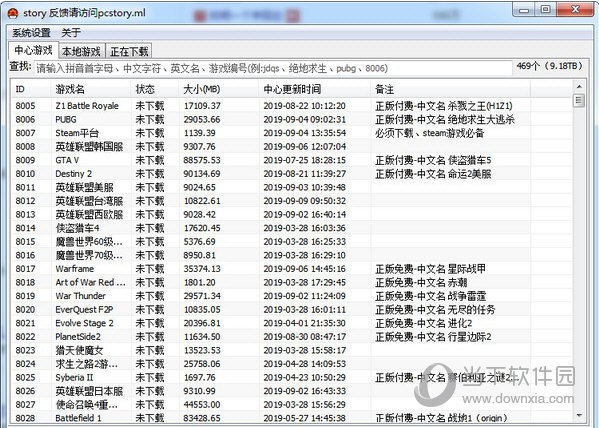This screenshot has width=599, height=428.
Task: Maximize the story window
Action: [x=546, y=10]
